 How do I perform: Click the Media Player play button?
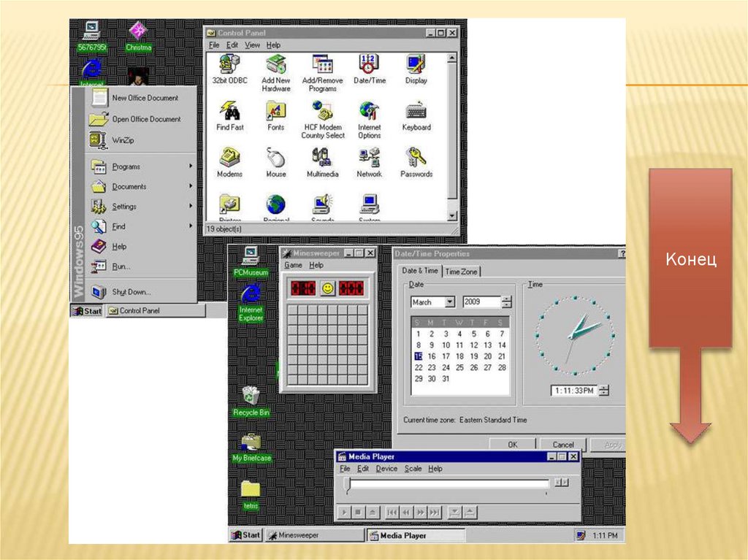click(x=344, y=513)
